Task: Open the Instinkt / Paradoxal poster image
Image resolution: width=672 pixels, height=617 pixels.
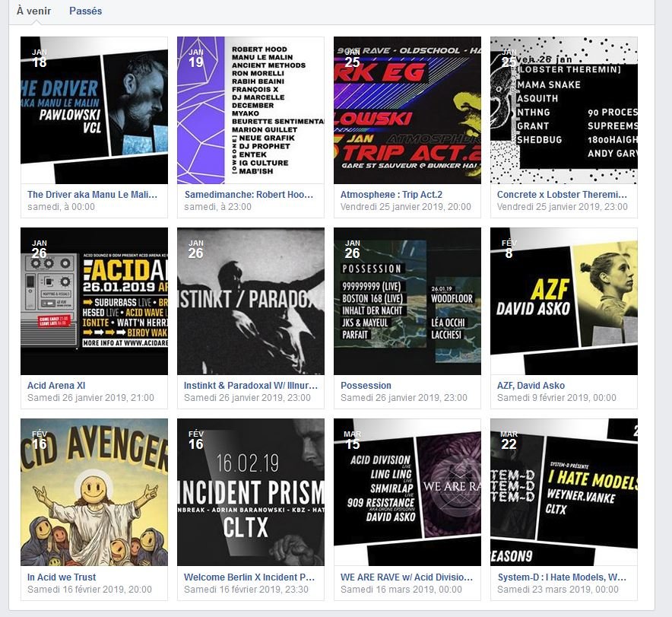Action: (251, 301)
